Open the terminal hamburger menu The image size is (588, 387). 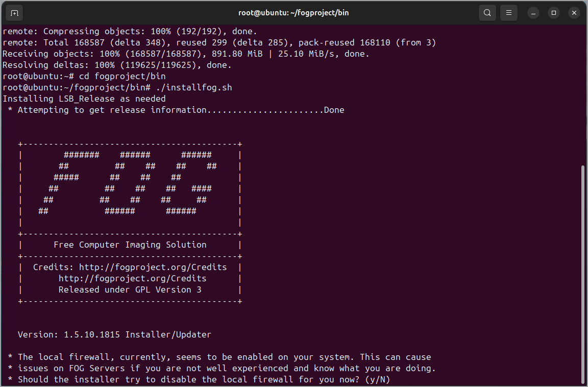click(x=508, y=13)
